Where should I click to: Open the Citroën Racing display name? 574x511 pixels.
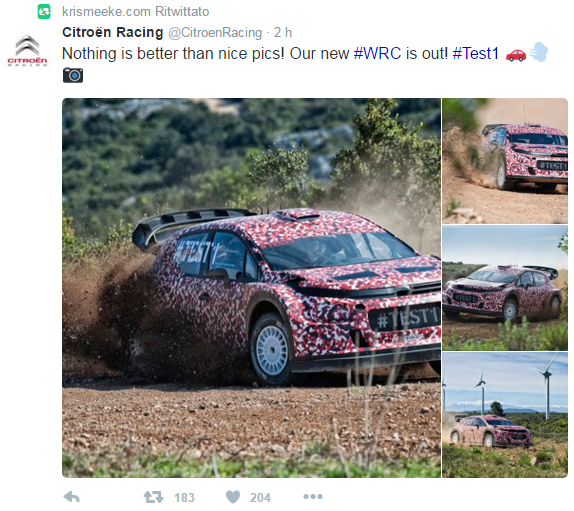tap(112, 33)
